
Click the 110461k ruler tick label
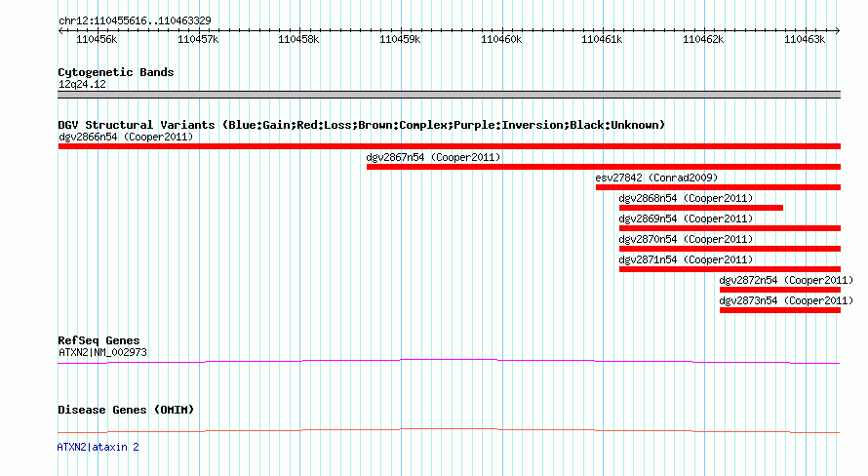coord(602,39)
